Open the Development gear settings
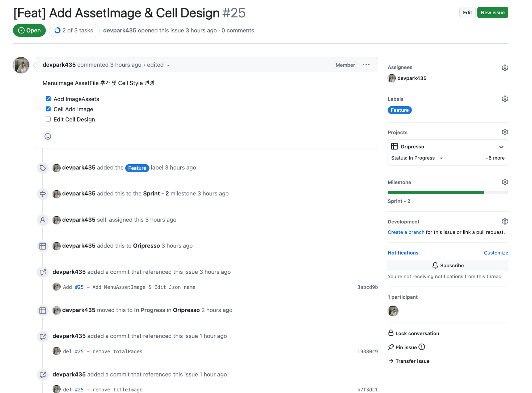The width and height of the screenshot is (532, 393). pyautogui.click(x=505, y=221)
